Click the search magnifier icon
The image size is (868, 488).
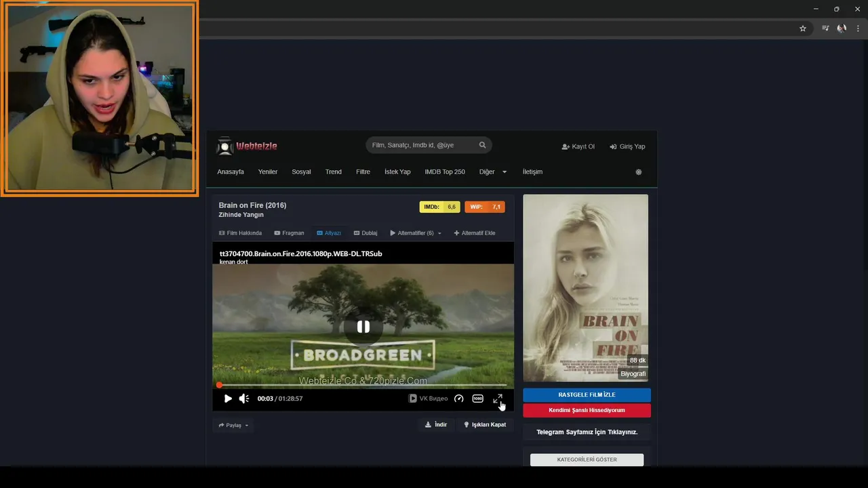pos(483,145)
